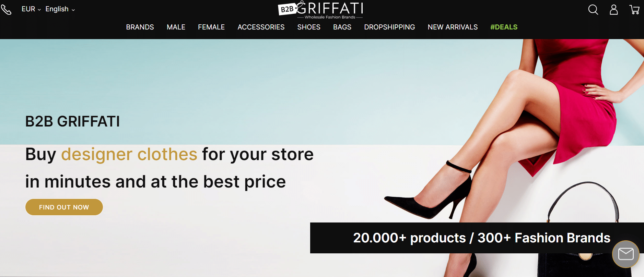Screen dimensions: 644x277
Task: Open the floating mail contact bubble
Action: (x=625, y=254)
